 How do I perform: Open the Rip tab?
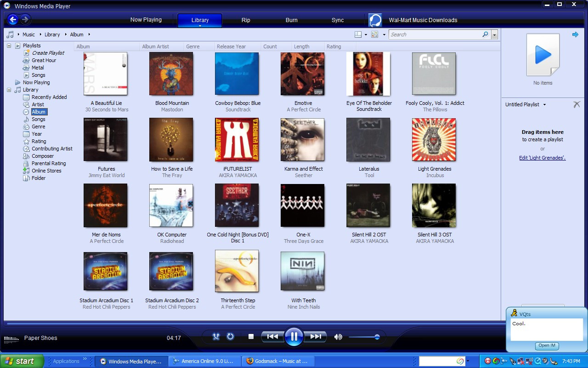point(246,20)
